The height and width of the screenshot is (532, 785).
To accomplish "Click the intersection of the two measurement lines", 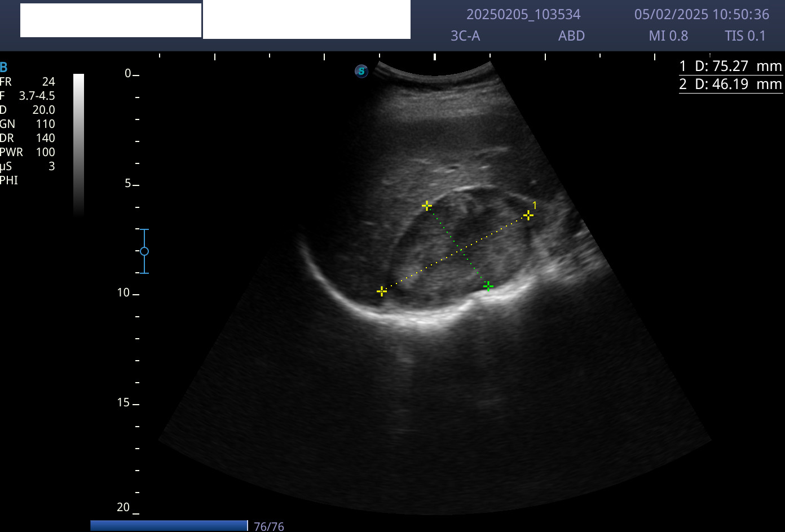I will click(x=461, y=250).
